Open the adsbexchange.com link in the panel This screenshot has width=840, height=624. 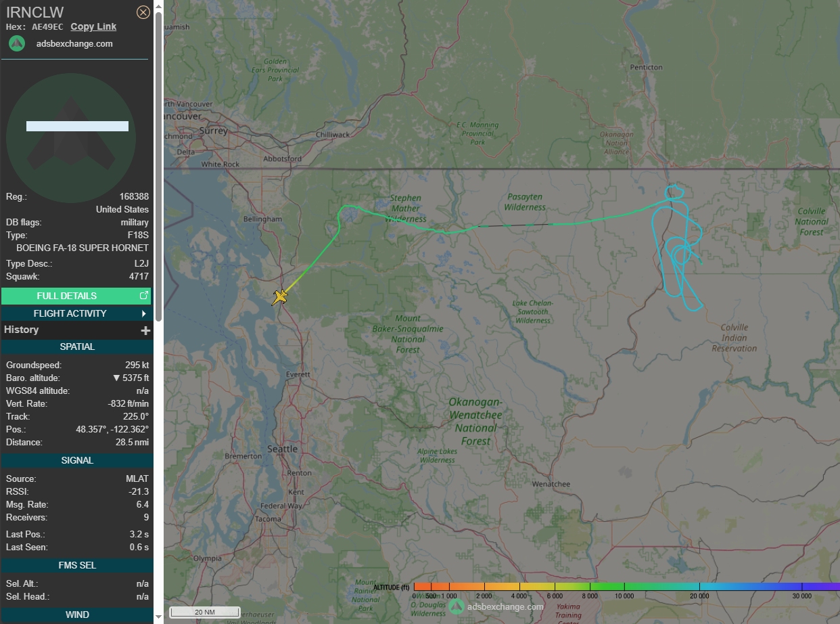pos(74,44)
